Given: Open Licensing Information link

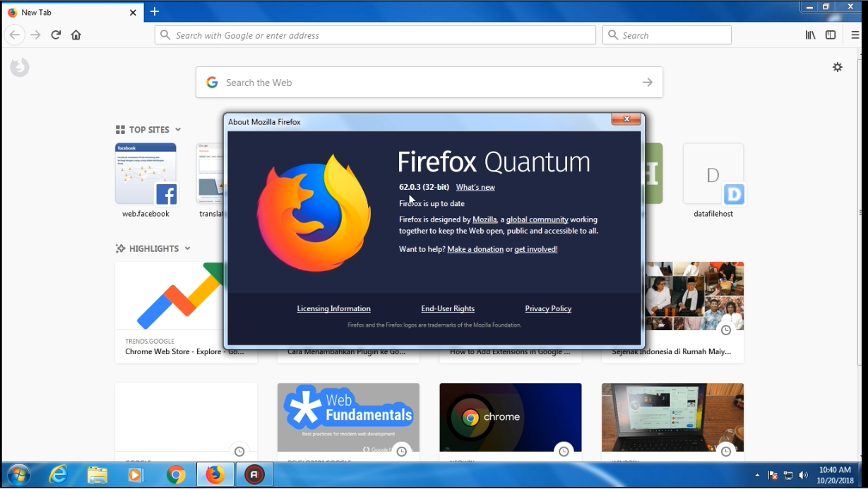Looking at the screenshot, I should pyautogui.click(x=334, y=308).
